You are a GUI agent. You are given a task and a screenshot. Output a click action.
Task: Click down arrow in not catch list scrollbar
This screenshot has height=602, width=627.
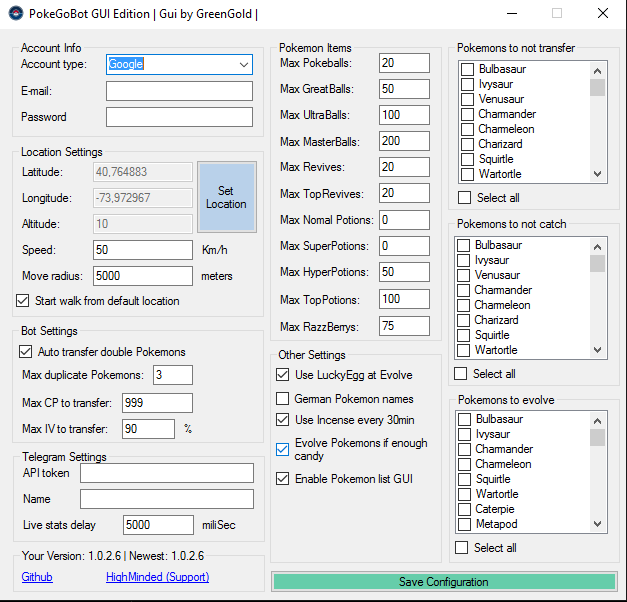tap(597, 350)
